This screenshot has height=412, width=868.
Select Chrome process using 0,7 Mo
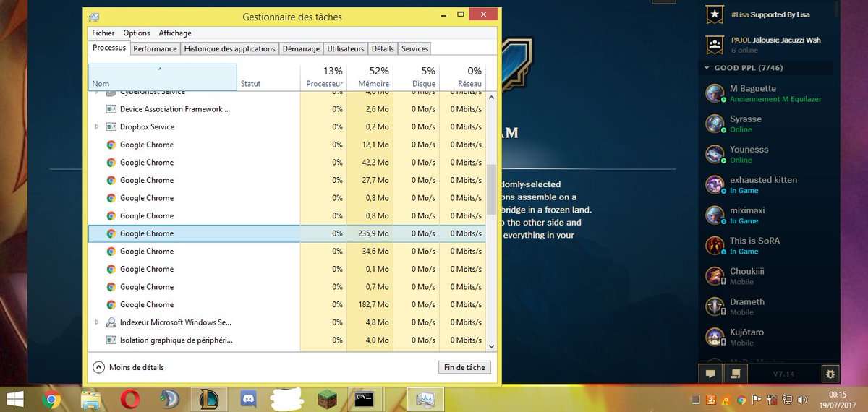(286, 287)
